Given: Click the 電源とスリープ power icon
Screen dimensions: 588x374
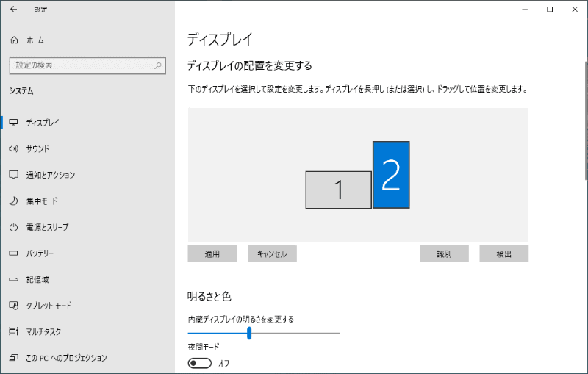Looking at the screenshot, I should pyautogui.click(x=13, y=227).
